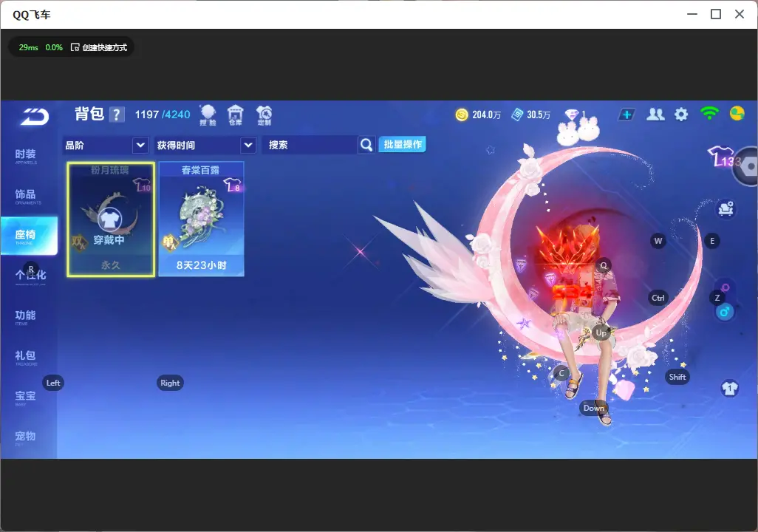Click the W key overlay button
Screen dimensions: 758x532
point(658,241)
